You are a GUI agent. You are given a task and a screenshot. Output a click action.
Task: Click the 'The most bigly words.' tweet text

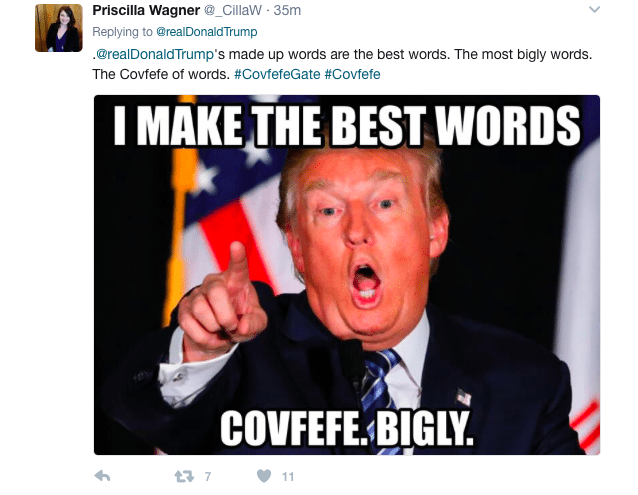click(x=523, y=54)
